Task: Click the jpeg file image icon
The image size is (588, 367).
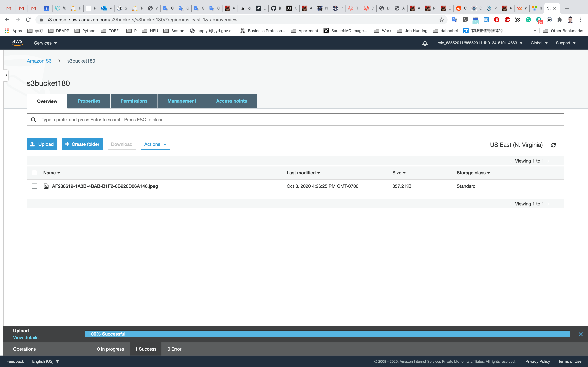Action: (x=46, y=186)
